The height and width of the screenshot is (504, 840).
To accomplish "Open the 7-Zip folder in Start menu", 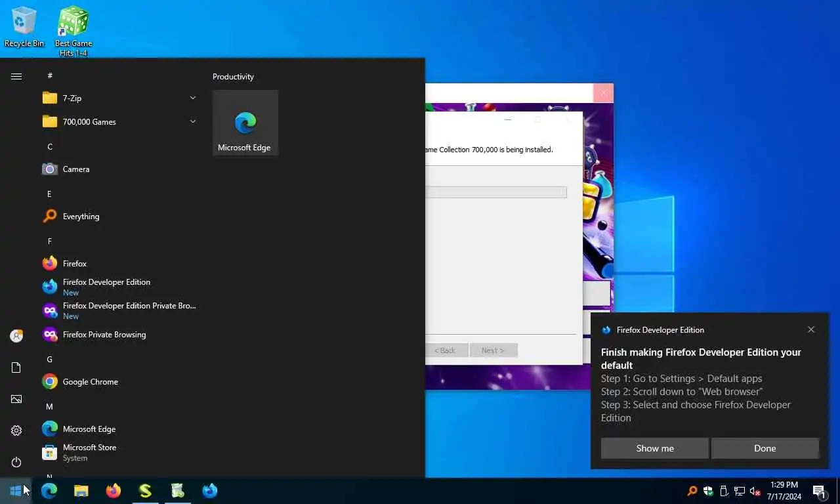I will click(119, 98).
